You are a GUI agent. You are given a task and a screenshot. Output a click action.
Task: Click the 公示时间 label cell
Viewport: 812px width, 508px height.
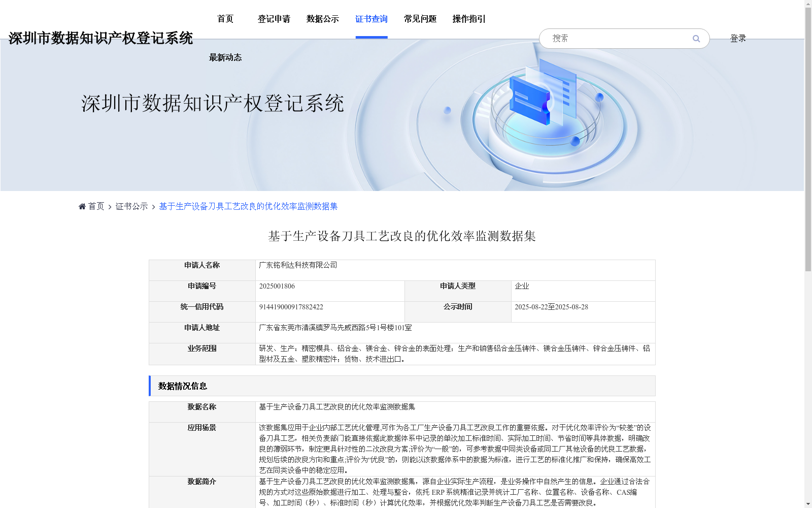pos(458,312)
